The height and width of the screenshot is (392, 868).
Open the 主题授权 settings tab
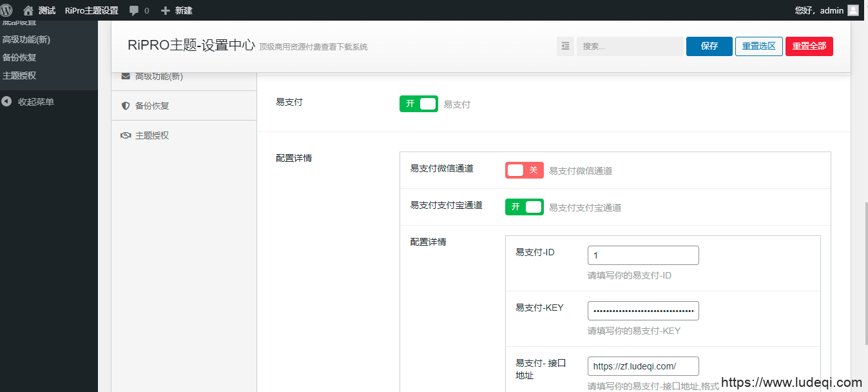[x=184, y=135]
